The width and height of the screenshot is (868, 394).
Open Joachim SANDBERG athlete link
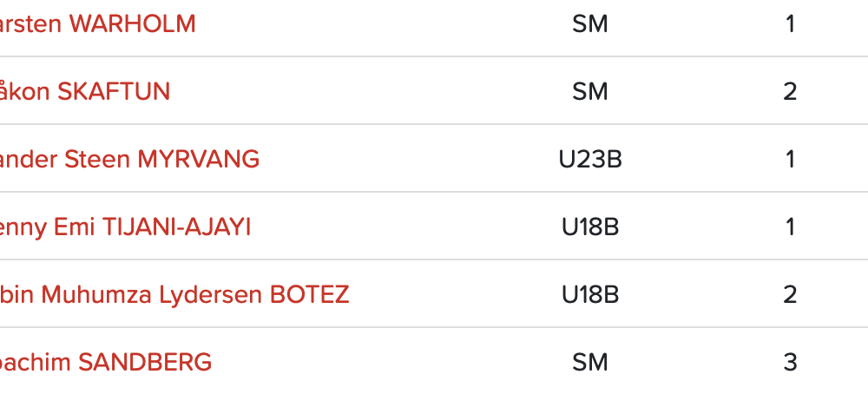tap(106, 363)
